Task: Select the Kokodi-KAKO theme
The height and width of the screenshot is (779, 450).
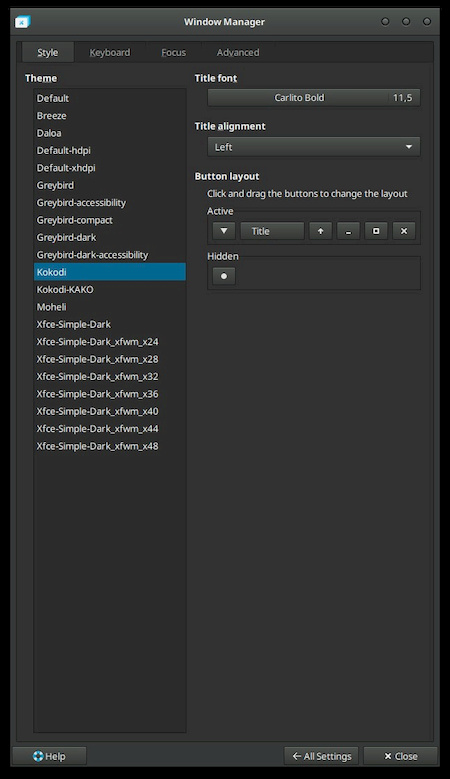Action: coord(110,290)
